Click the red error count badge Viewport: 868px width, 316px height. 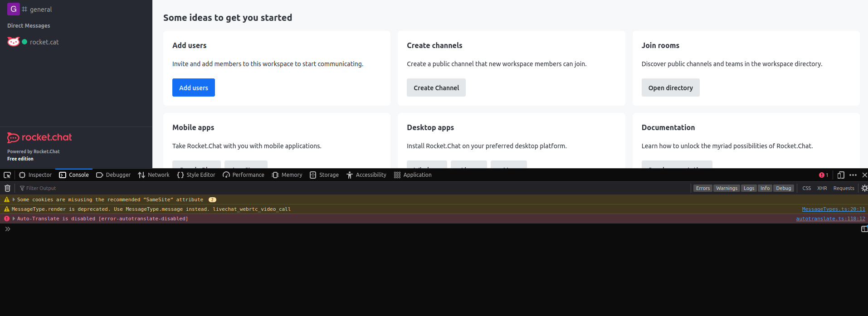click(x=824, y=175)
